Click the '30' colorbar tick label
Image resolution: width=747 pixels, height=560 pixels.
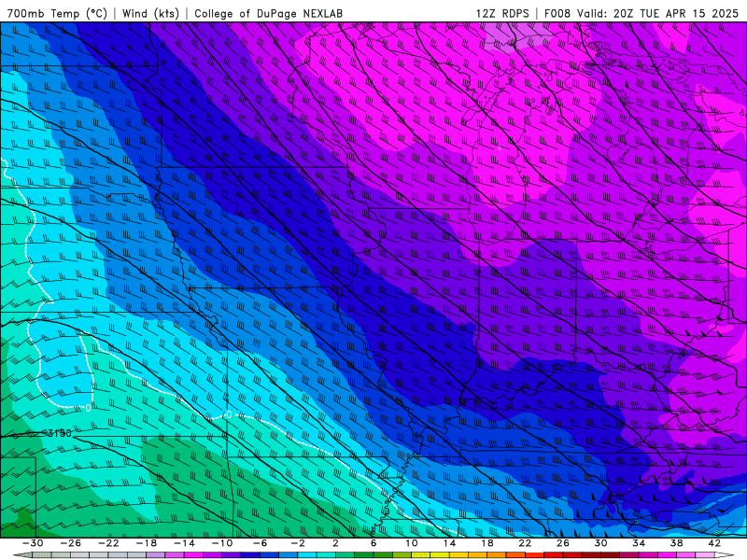pos(600,543)
